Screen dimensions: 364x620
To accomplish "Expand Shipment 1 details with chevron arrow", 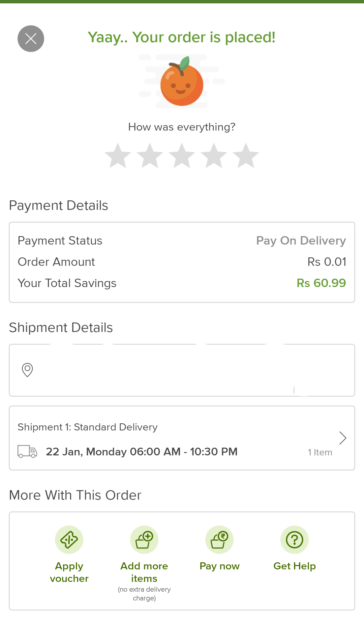I will tap(343, 438).
